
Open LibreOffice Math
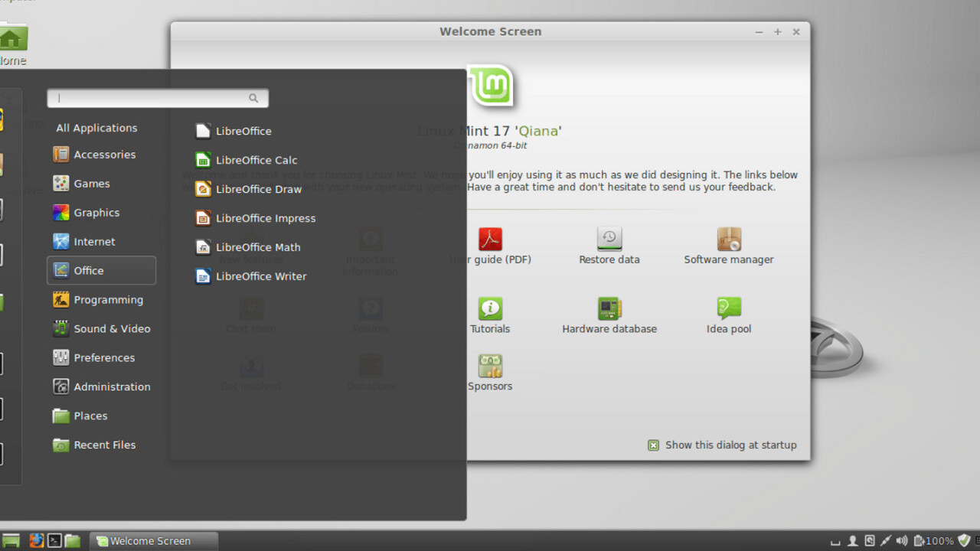257,247
